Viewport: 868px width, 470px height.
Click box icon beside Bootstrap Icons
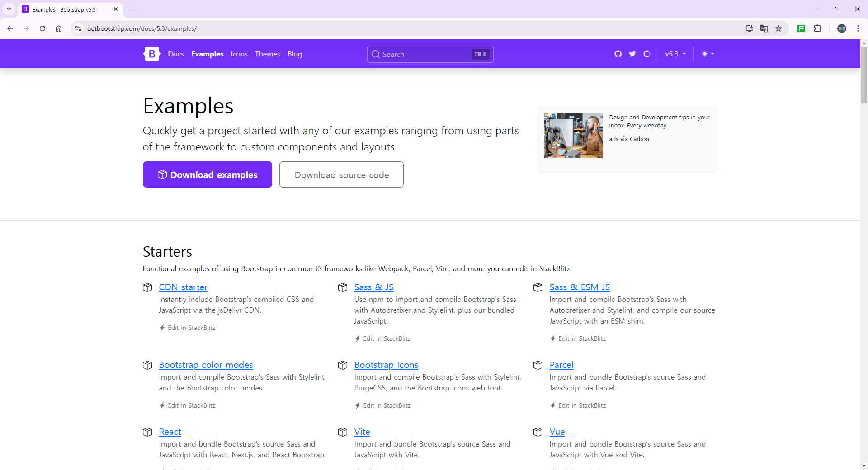click(343, 365)
